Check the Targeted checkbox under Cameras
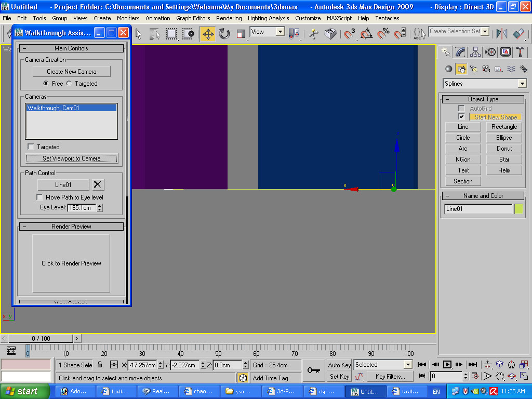The width and height of the screenshot is (532, 399). point(31,147)
